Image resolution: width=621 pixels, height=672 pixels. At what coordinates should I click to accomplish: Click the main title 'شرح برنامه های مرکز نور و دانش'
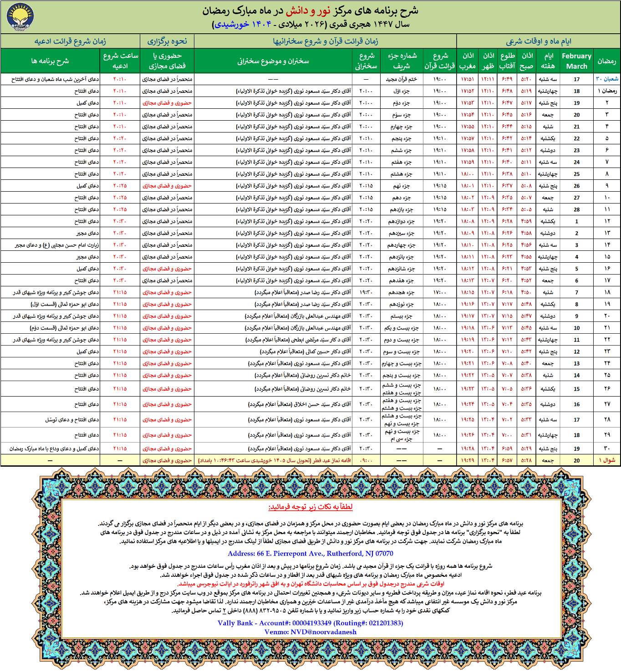[x=310, y=11]
